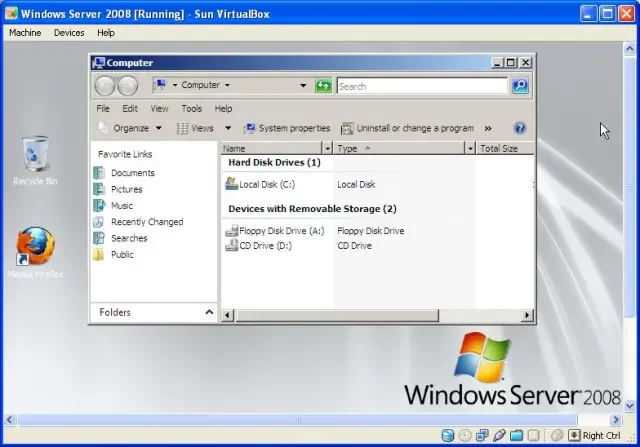This screenshot has height=447, width=640.
Task: Sort by the Type column header
Action: tap(400, 148)
